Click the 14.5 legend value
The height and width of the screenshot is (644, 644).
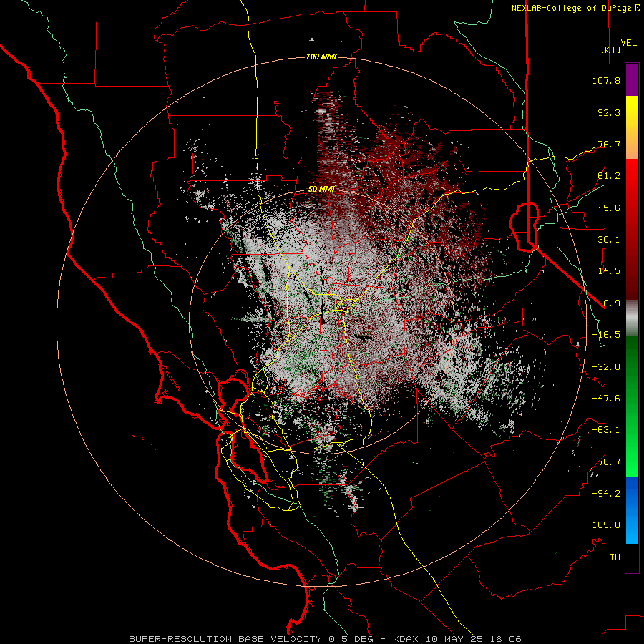[x=609, y=271]
